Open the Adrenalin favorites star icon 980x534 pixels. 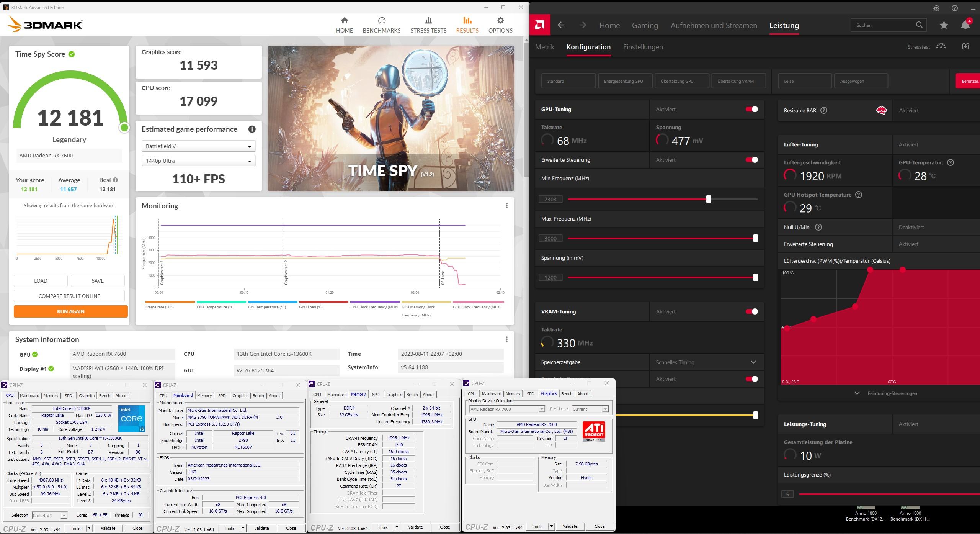944,25
